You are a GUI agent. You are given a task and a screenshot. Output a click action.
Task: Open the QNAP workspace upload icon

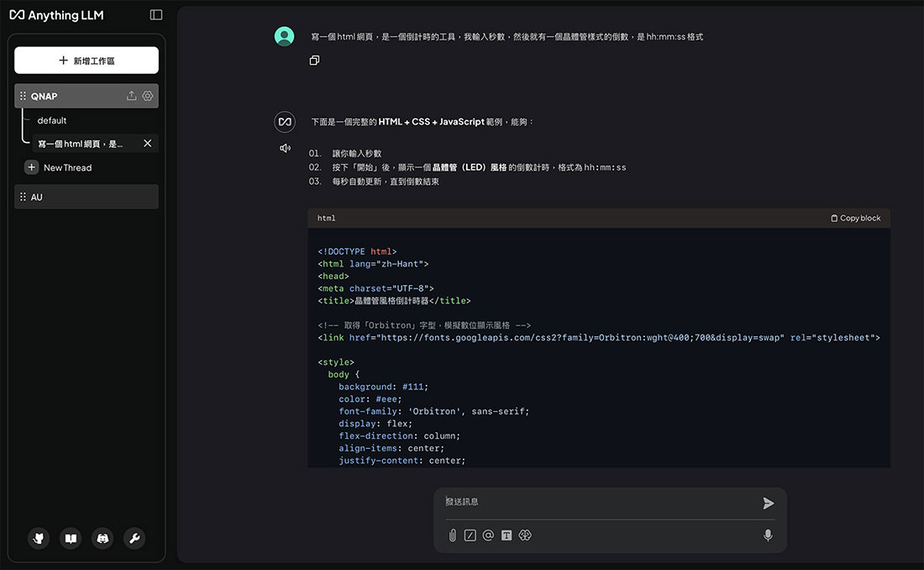[131, 96]
